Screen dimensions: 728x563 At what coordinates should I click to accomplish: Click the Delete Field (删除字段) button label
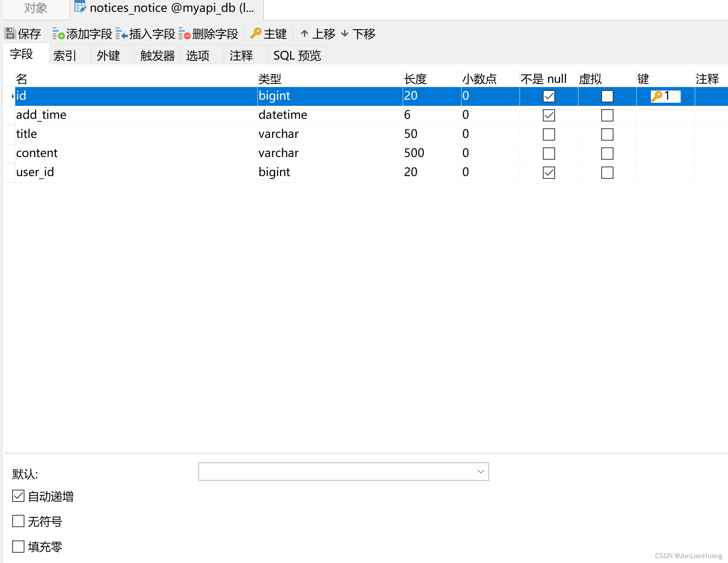(x=215, y=34)
